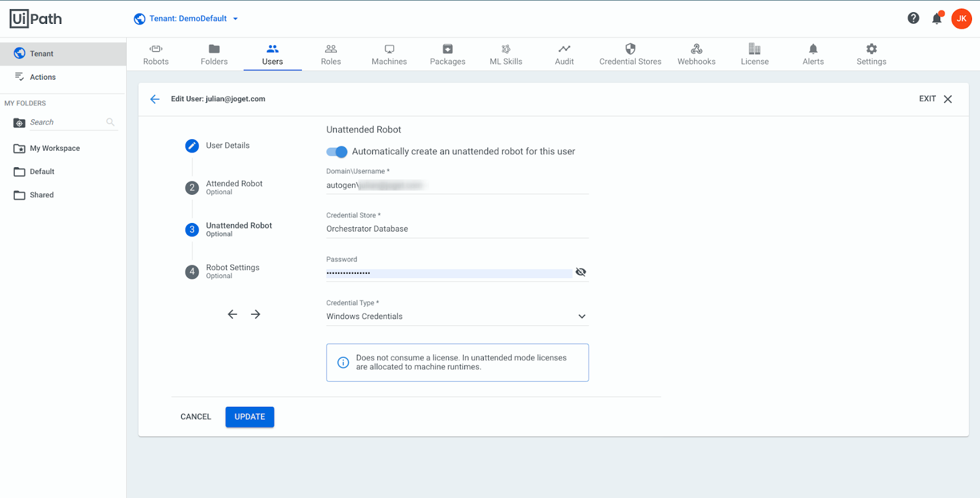Open the JK user avatar menu

click(962, 18)
